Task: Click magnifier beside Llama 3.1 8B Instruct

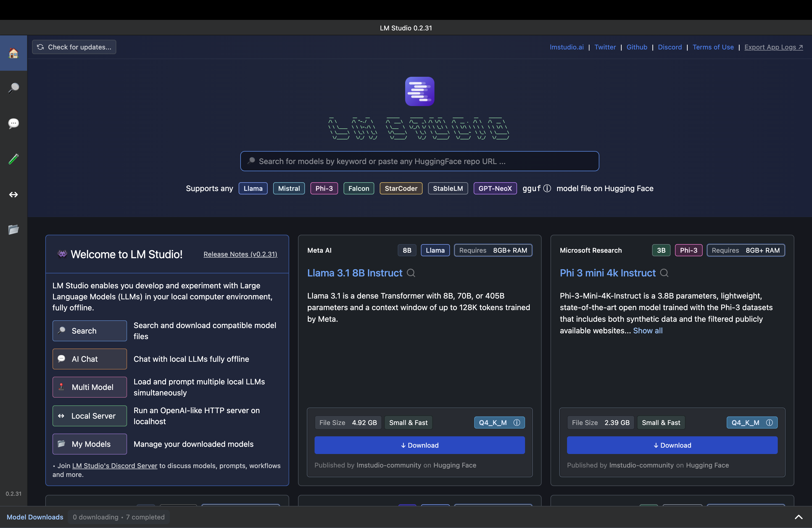Action: [x=411, y=273]
